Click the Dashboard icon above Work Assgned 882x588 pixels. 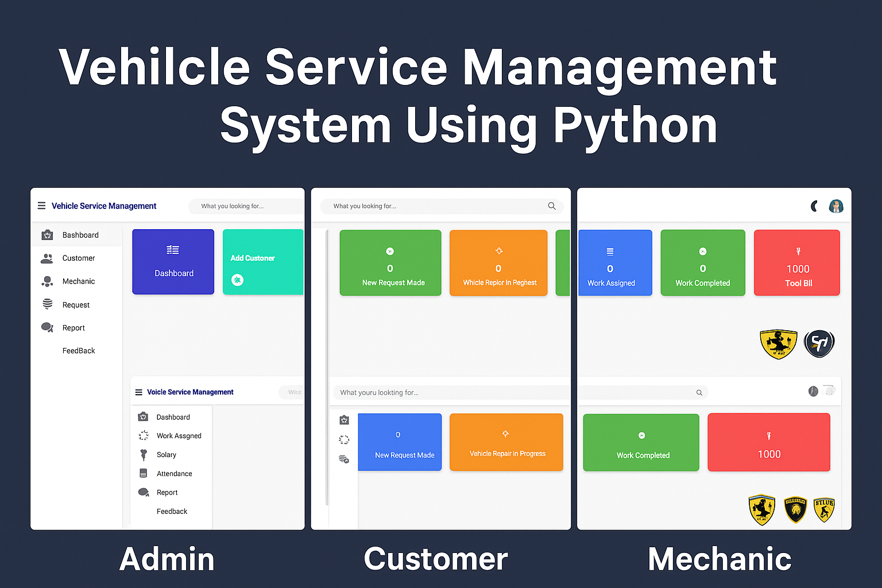(143, 417)
